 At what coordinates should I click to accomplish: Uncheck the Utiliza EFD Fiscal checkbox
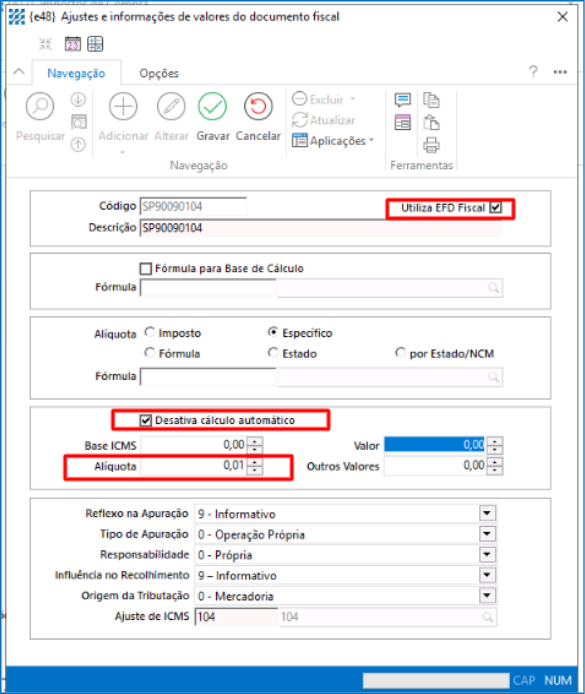(x=496, y=208)
